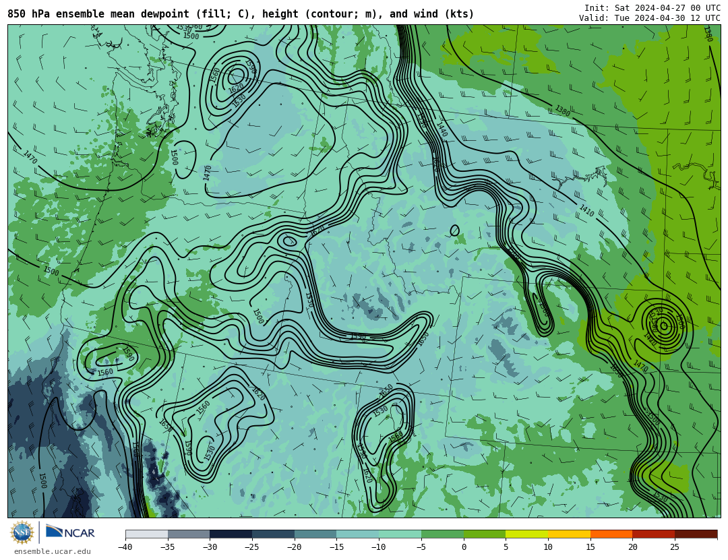Pick the dark brown swatch above 25
Image resolution: width=728 pixels, height=560 pixels.
pyautogui.click(x=696, y=534)
